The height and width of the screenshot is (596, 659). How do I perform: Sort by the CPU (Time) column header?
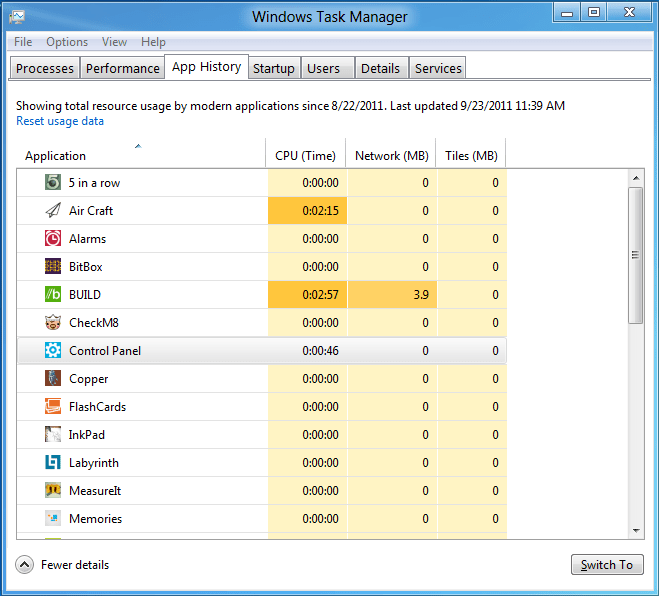[306, 153]
